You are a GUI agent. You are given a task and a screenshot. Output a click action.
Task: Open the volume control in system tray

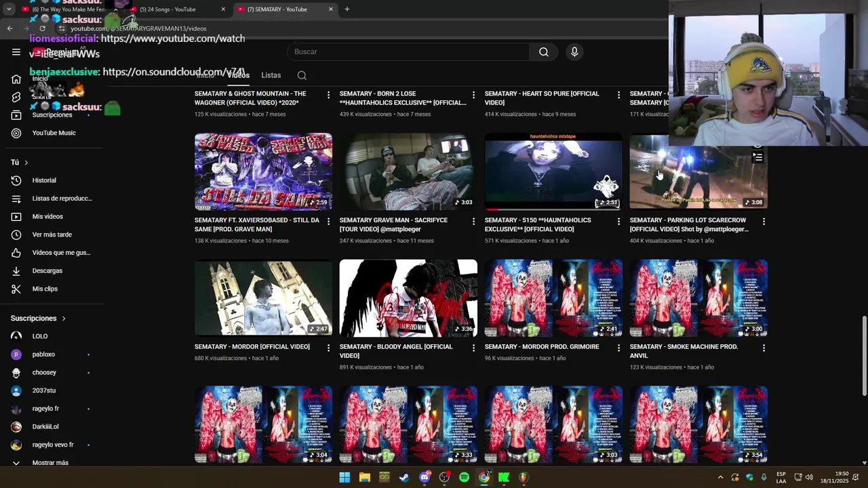click(x=809, y=477)
